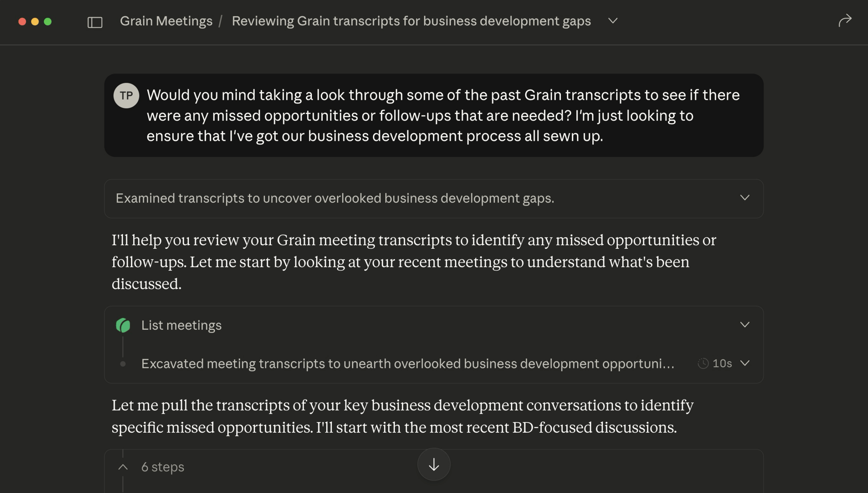The image size is (868, 493).
Task: Click the scroll-to-bottom arrow button
Action: click(434, 465)
